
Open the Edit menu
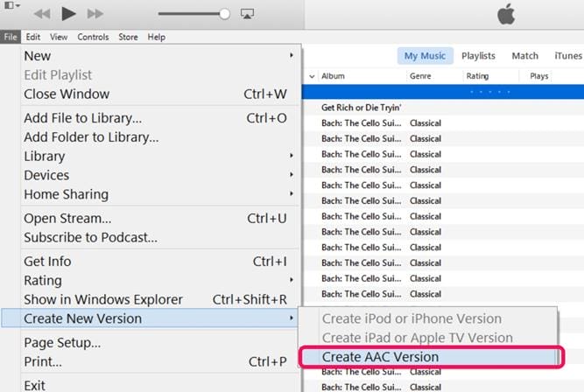click(33, 38)
